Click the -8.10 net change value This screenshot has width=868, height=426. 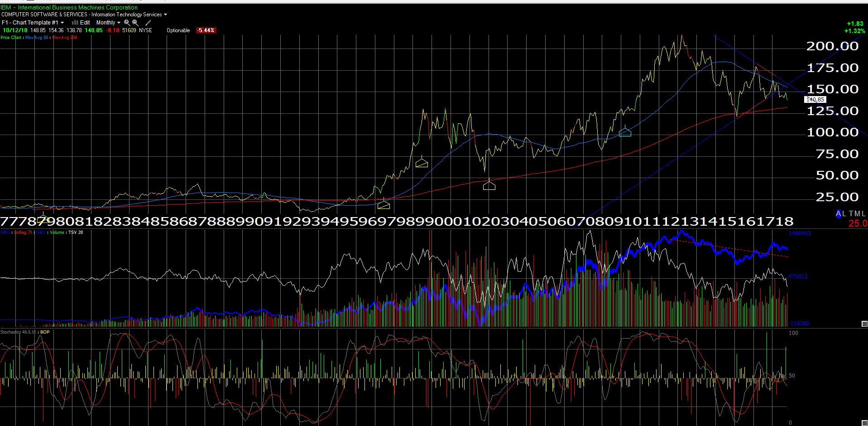point(113,30)
